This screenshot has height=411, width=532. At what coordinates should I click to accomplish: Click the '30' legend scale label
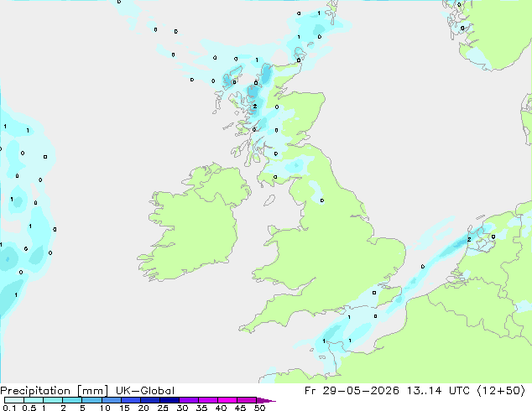click(182, 408)
